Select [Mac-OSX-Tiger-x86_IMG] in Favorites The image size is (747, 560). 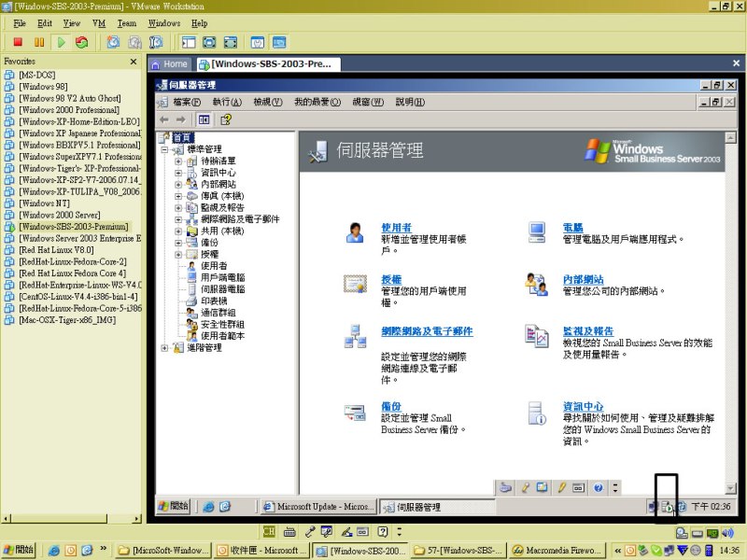pos(67,320)
